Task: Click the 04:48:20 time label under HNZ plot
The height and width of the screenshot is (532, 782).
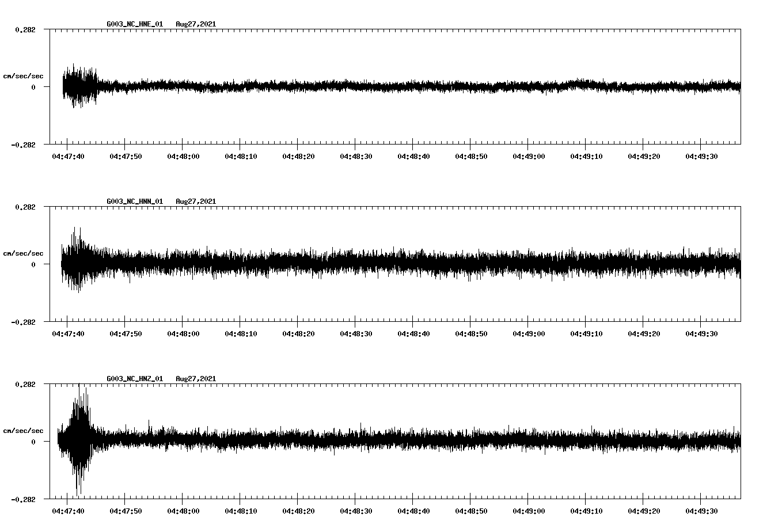Action: (298, 511)
